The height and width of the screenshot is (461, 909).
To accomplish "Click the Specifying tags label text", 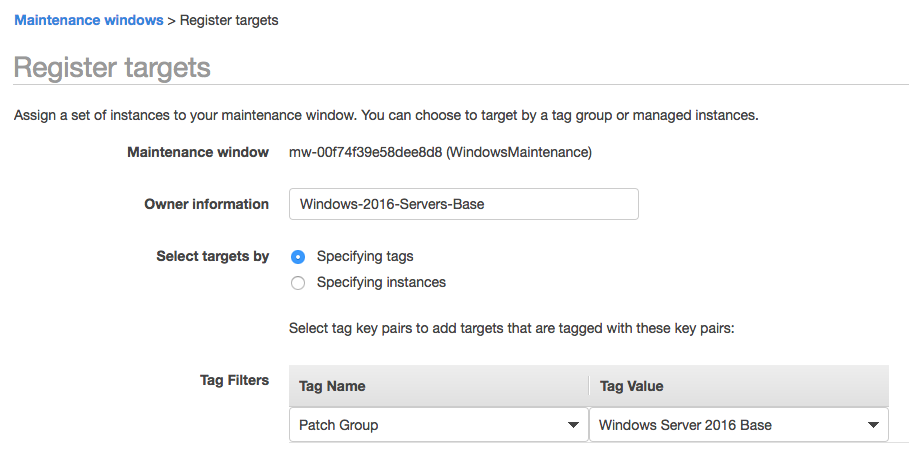I will click(x=365, y=257).
